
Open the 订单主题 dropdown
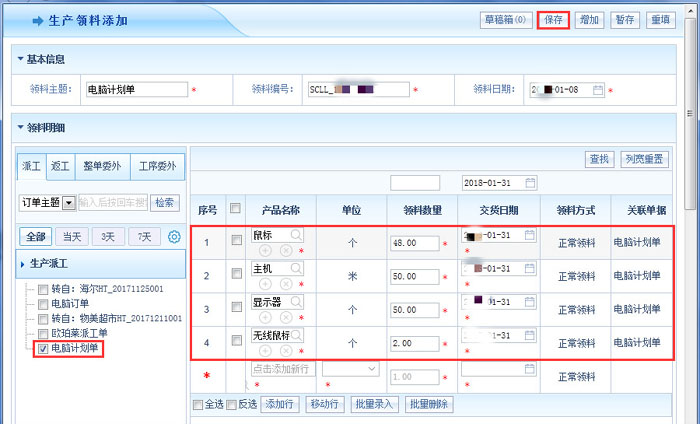pos(68,203)
